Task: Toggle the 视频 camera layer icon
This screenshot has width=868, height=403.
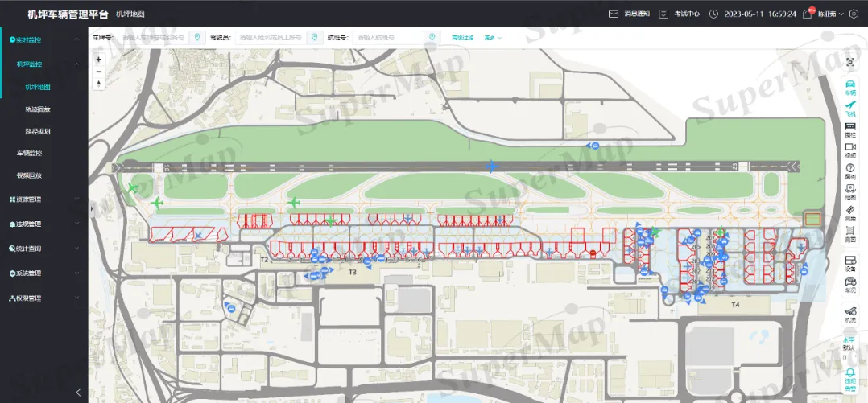Action: (850, 149)
